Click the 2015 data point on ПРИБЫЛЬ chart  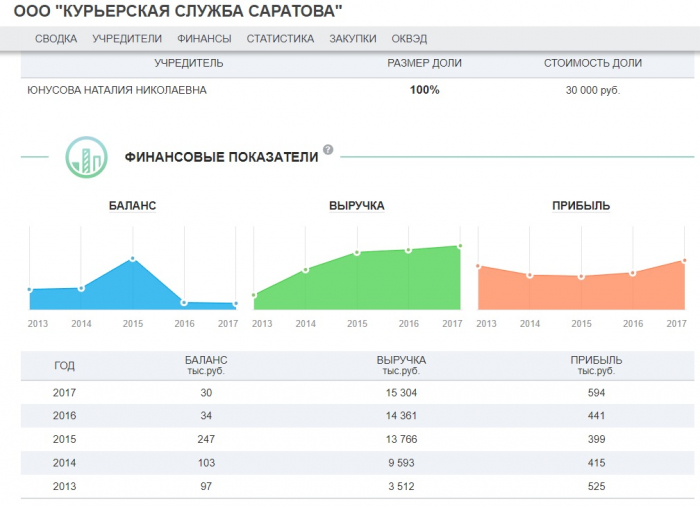[x=581, y=277]
